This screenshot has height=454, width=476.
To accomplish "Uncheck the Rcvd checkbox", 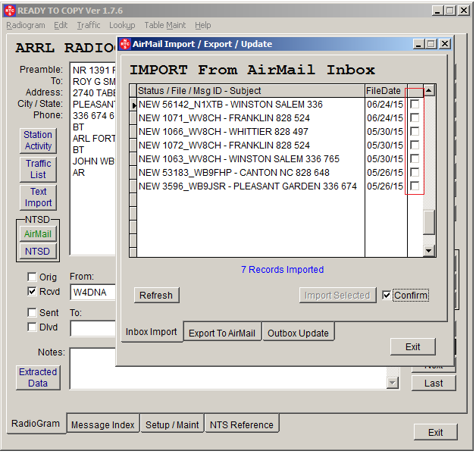I will click(x=32, y=291).
